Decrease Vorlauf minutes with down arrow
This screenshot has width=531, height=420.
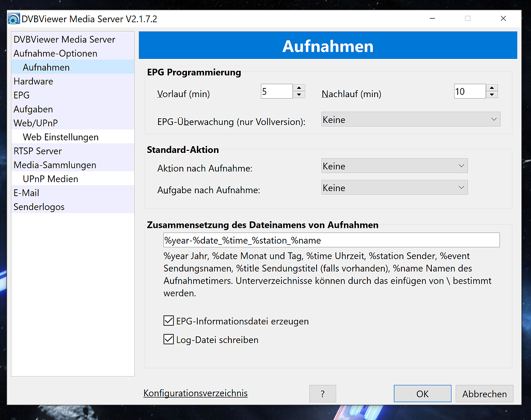[299, 95]
